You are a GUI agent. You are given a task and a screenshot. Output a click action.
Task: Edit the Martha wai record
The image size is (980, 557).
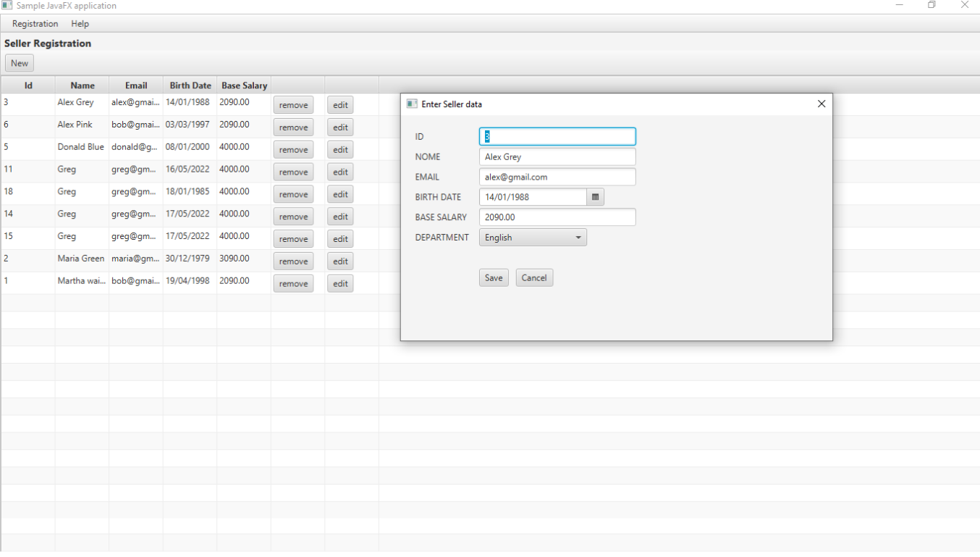tap(339, 283)
